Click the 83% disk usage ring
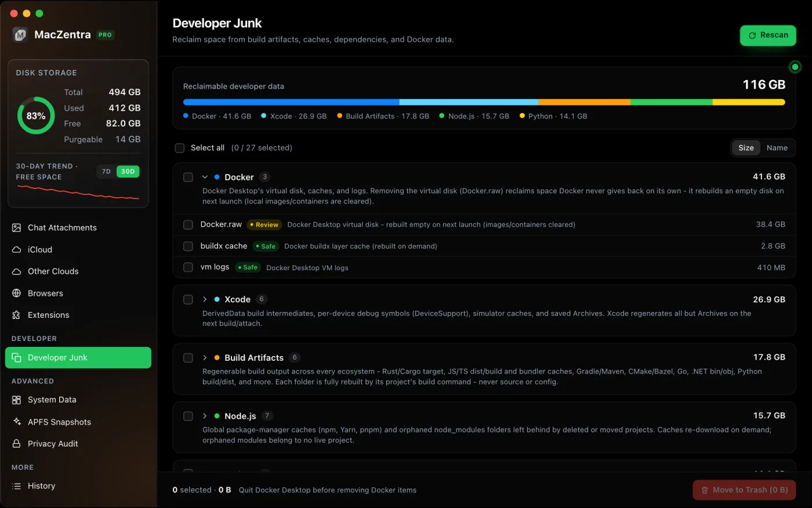812x508 pixels. [36, 115]
